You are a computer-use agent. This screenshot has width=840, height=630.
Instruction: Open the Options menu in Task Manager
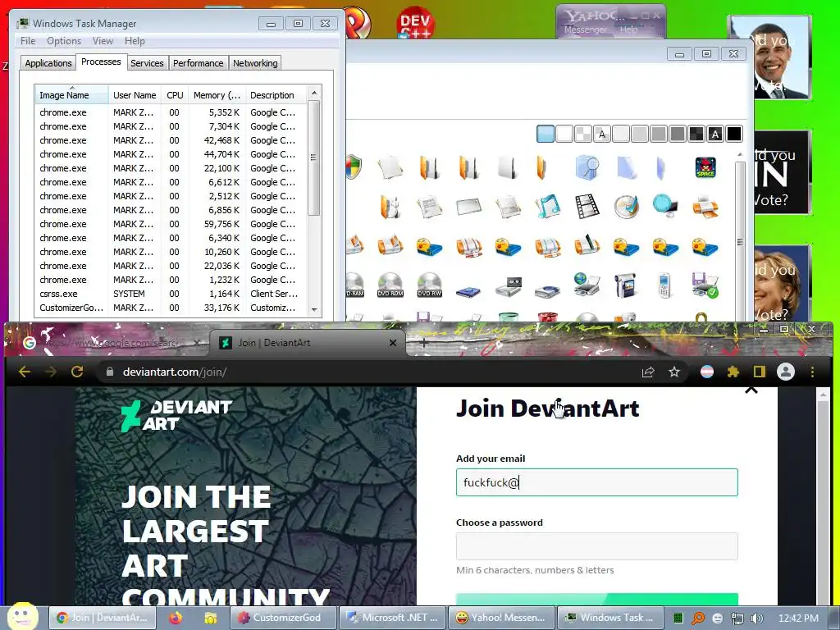point(64,41)
